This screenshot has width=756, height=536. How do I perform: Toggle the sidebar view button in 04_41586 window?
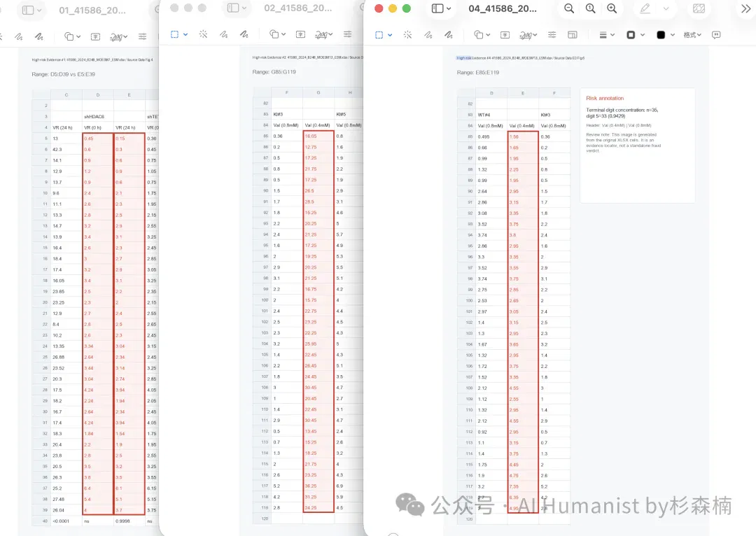coord(437,8)
